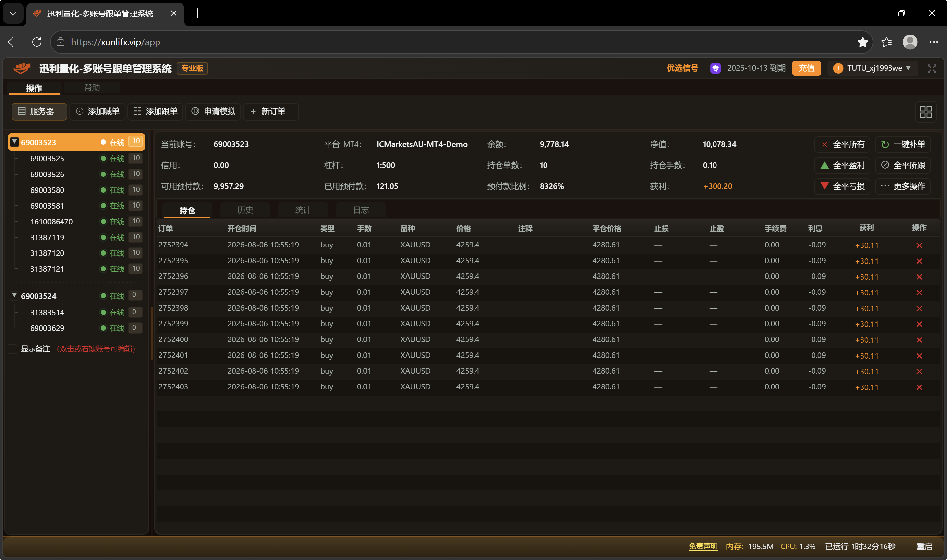Open the browser tab search dropdown
Image resolution: width=947 pixels, height=560 pixels.
tap(13, 13)
